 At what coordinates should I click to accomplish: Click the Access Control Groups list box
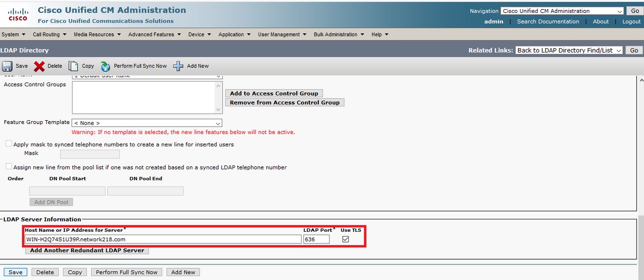point(147,98)
